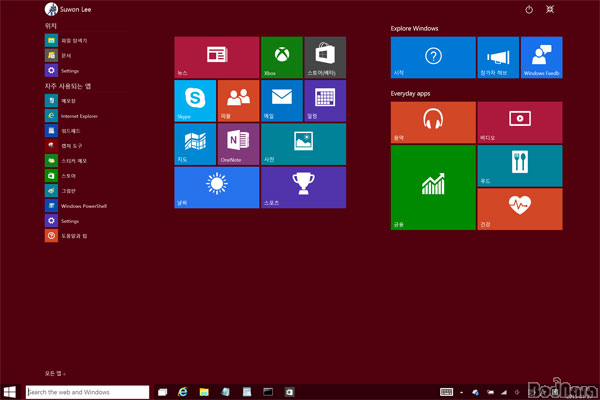Launch Internet Explorer from the frequent apps list

[x=72, y=116]
